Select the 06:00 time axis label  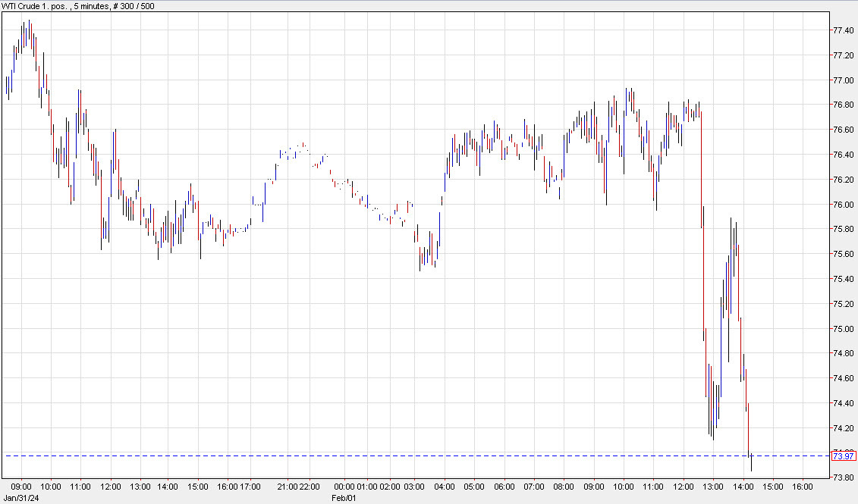pyautogui.click(x=504, y=487)
